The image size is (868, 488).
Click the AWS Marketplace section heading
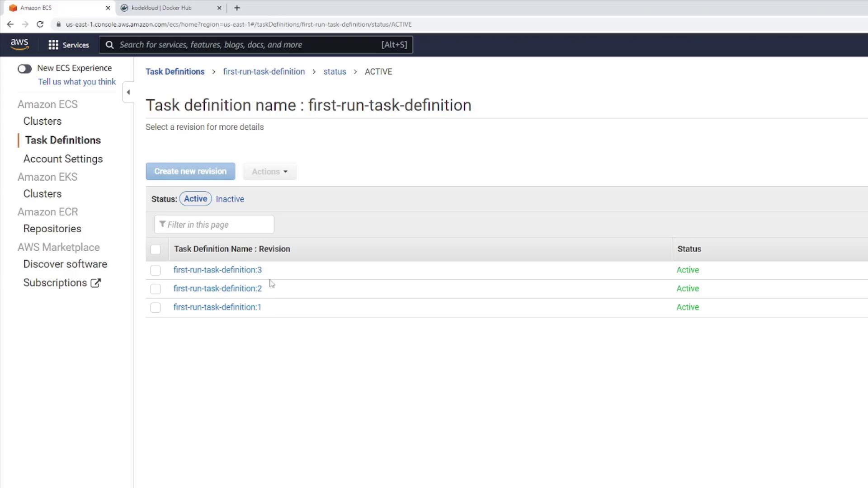(58, 247)
